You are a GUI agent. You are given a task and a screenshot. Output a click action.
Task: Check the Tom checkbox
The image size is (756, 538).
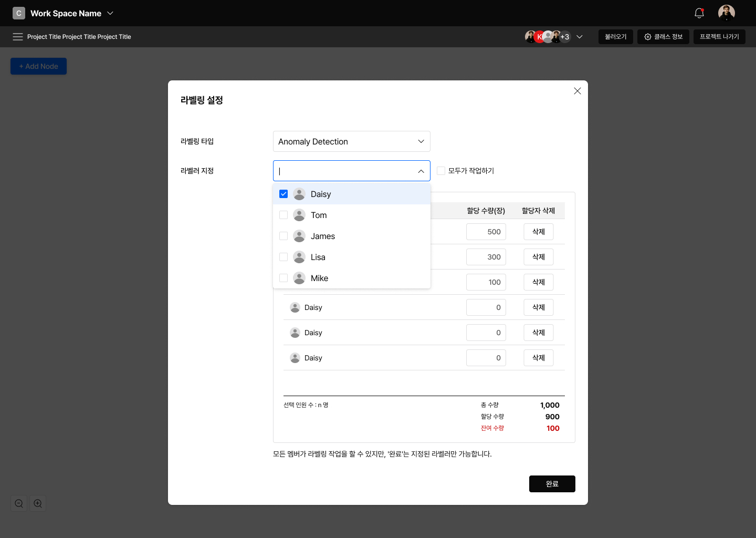pyautogui.click(x=283, y=215)
